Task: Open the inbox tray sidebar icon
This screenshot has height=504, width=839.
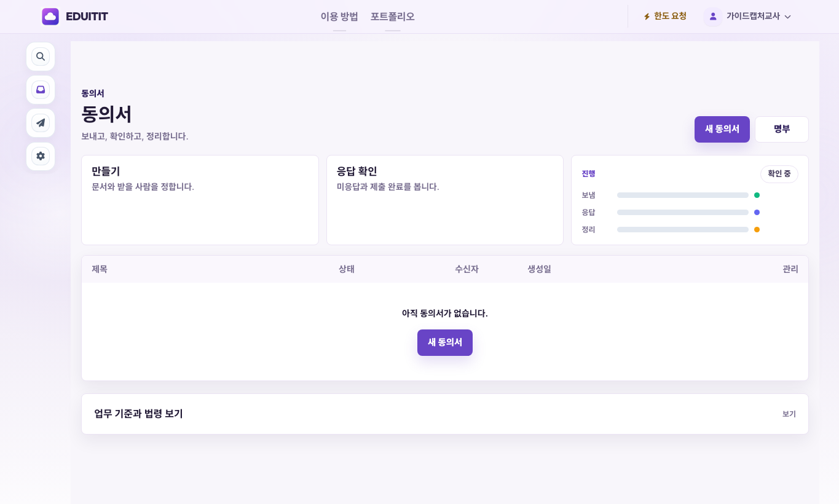Action: coord(41,90)
